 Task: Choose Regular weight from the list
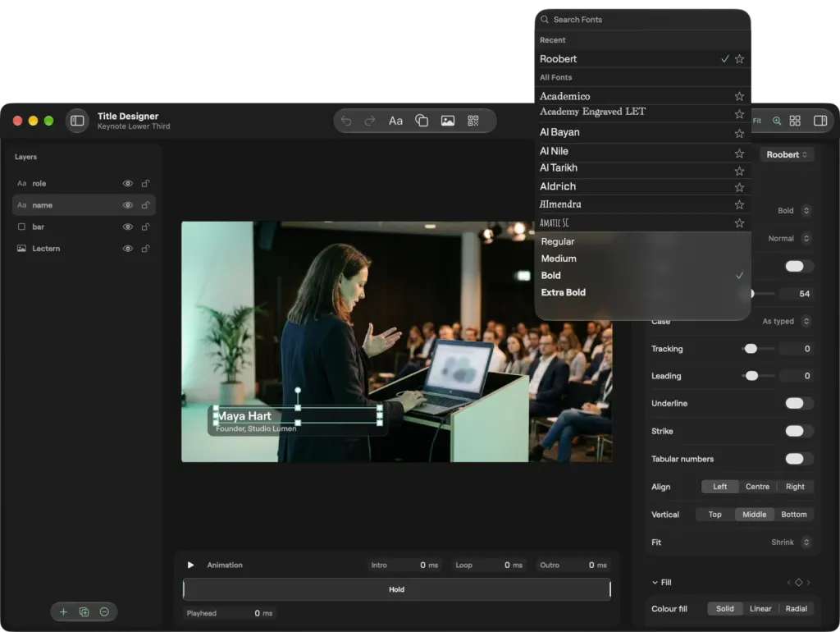(642, 241)
